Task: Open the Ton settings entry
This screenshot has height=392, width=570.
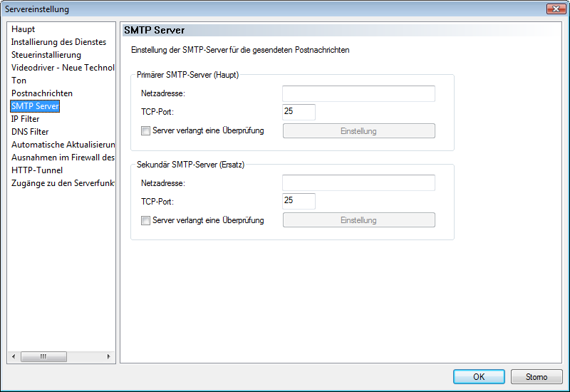Action: pyautogui.click(x=19, y=81)
